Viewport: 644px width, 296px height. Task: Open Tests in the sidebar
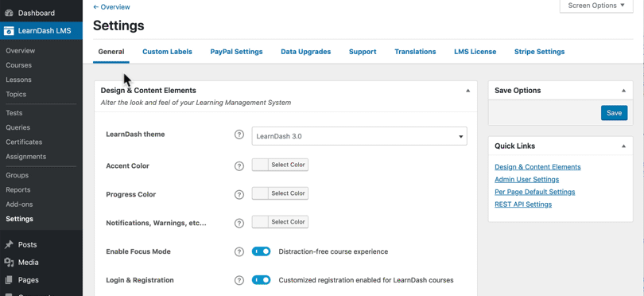(x=14, y=113)
